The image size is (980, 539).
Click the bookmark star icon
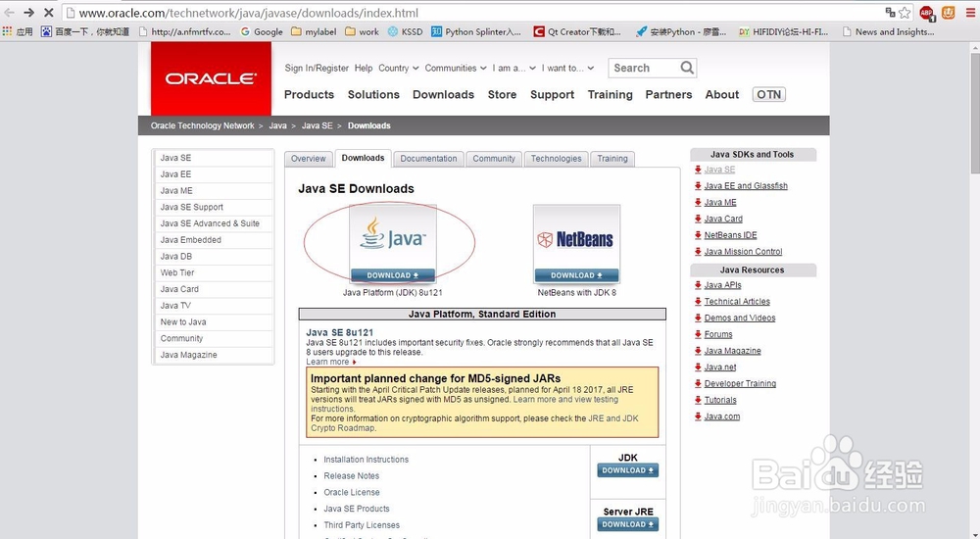coord(905,13)
